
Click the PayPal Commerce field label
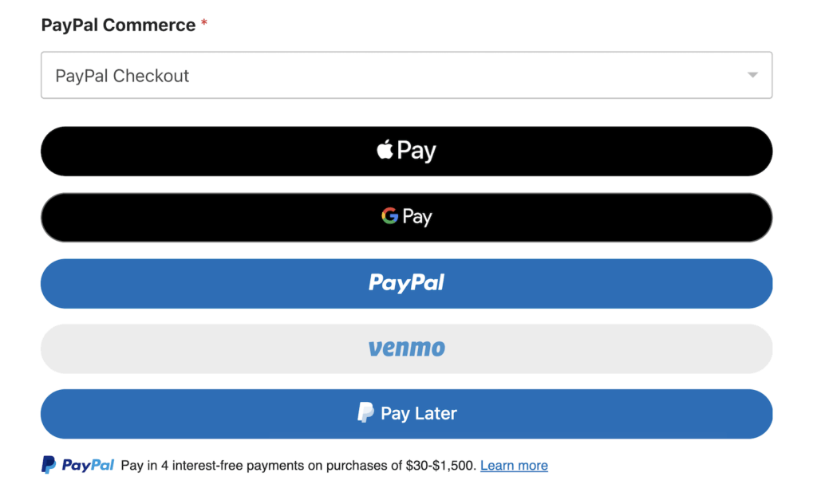pyautogui.click(x=118, y=25)
